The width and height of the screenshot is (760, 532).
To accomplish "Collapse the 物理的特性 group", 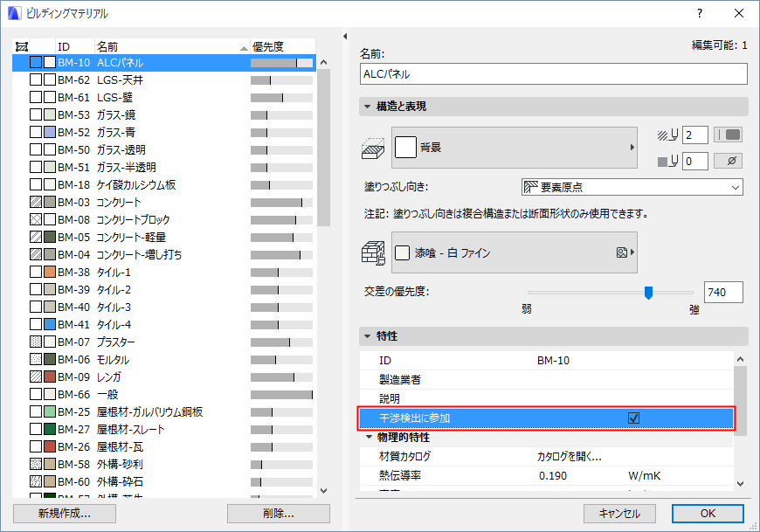I will [370, 438].
